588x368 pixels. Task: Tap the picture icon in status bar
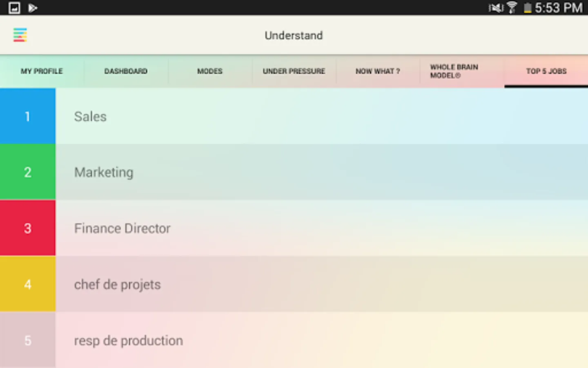click(14, 8)
